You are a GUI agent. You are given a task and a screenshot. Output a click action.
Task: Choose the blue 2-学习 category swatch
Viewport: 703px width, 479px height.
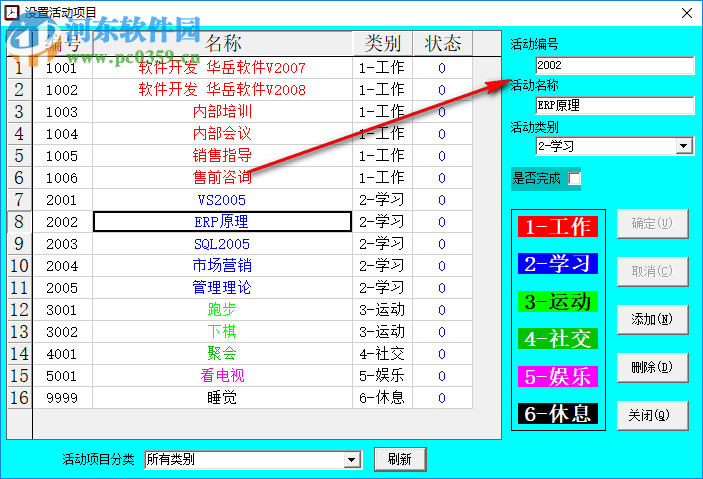[x=558, y=264]
